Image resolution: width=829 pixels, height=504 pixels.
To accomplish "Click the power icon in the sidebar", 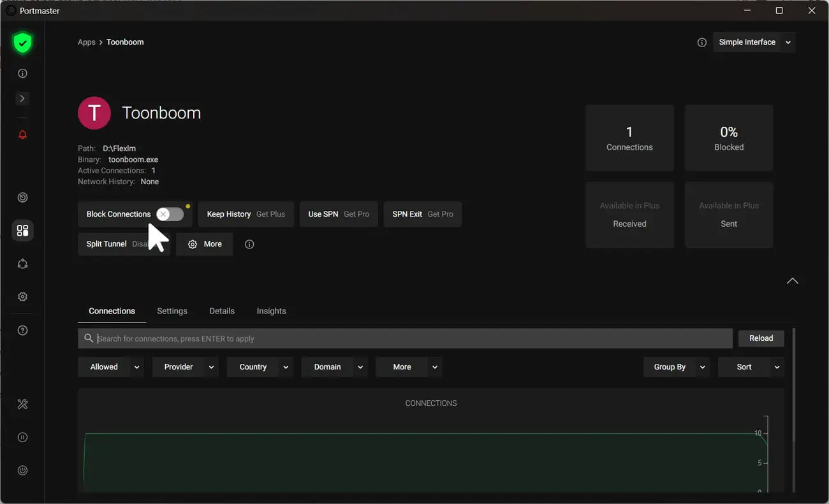I will click(x=22, y=470).
